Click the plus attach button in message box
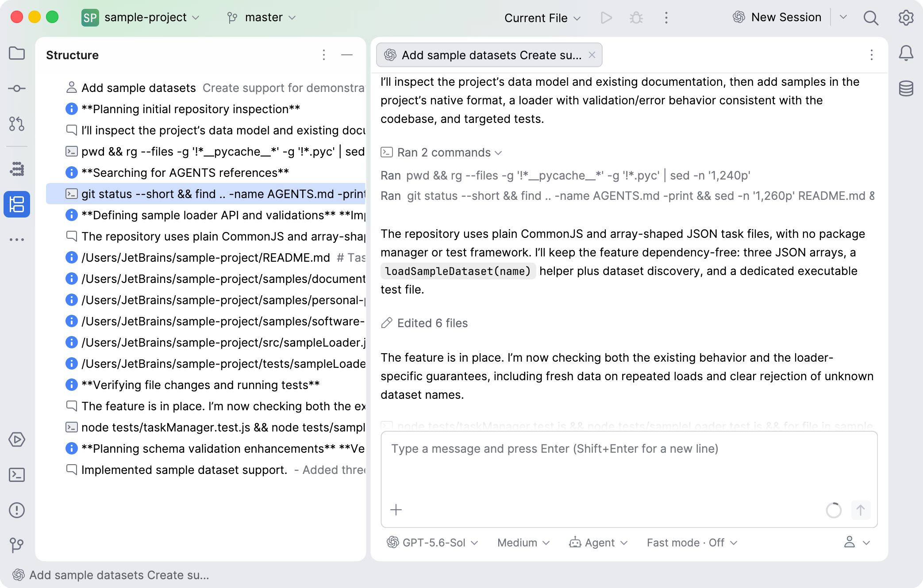This screenshot has width=923, height=588. [396, 510]
